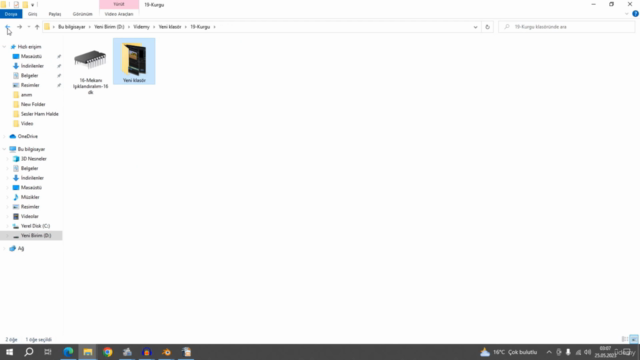Collapse the Hızlı erişim tree section
Screen dimensions: 640x360
point(4,47)
